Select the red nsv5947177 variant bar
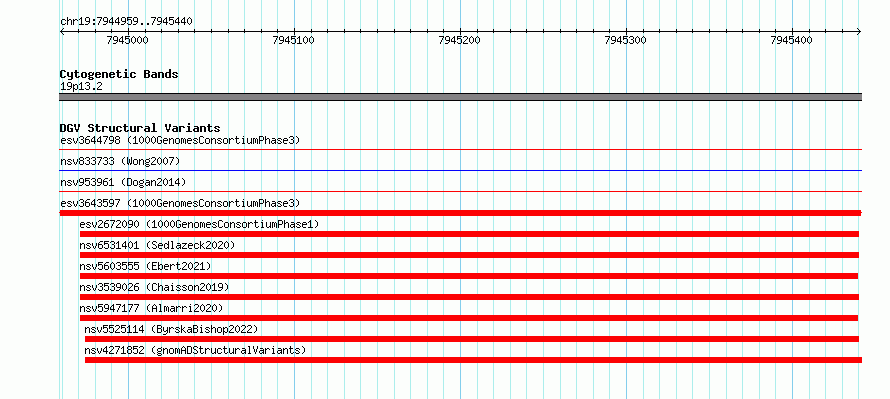 tap(469, 318)
